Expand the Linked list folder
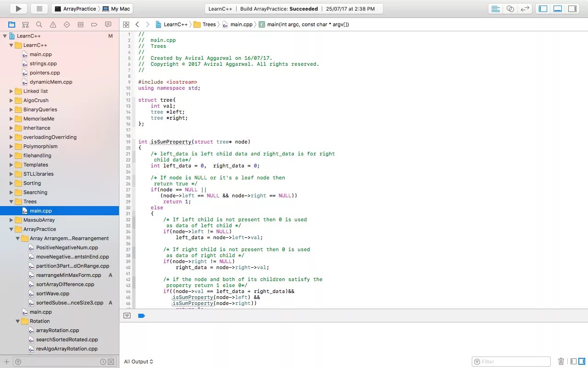The image size is (588, 368). pyautogui.click(x=11, y=91)
